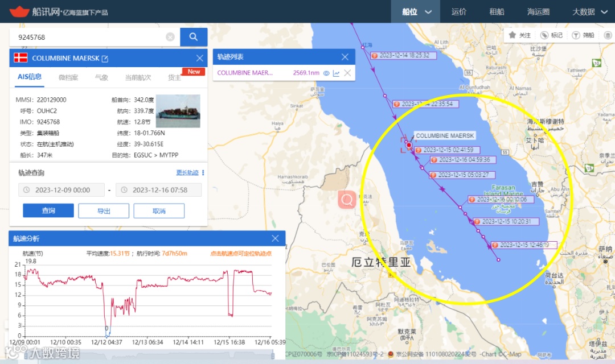The image size is (615, 364).
Task: Switch to the AIS信息 tab
Action: tap(30, 77)
